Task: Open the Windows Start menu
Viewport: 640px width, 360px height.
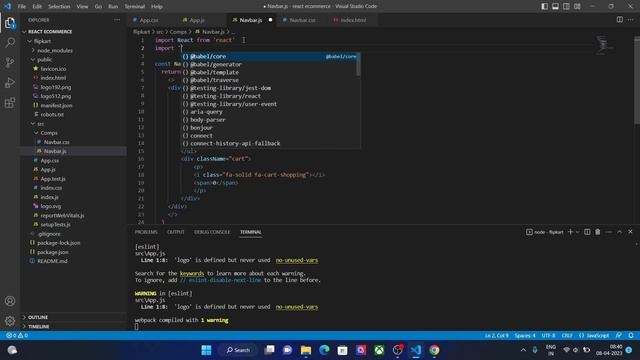Action: [206, 350]
